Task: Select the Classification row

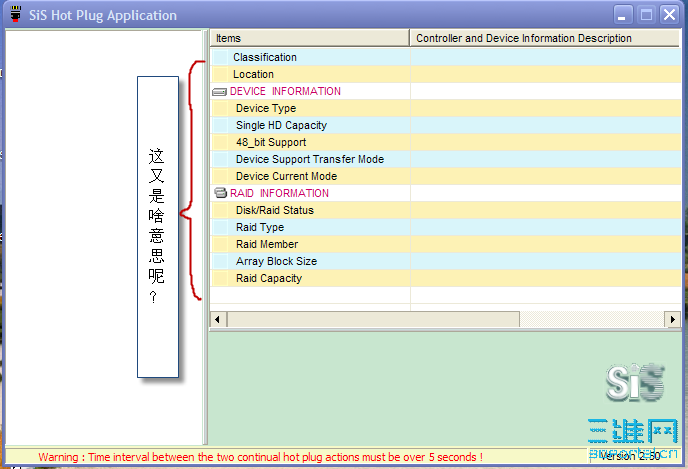Action: (x=446, y=57)
